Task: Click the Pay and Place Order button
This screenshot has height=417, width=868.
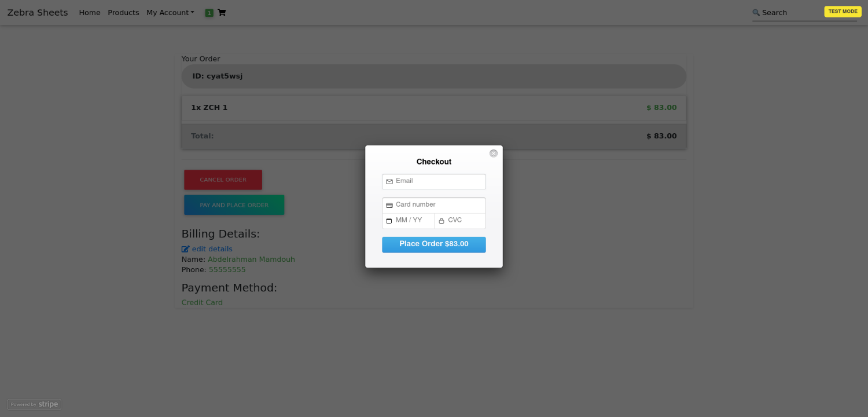Action: tap(234, 205)
